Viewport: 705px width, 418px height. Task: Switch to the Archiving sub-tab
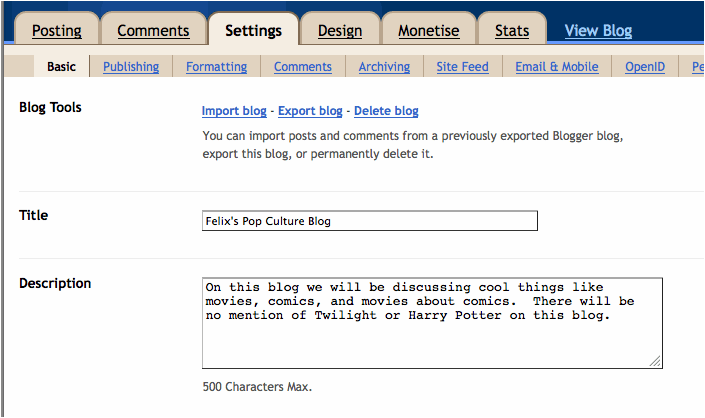(384, 67)
